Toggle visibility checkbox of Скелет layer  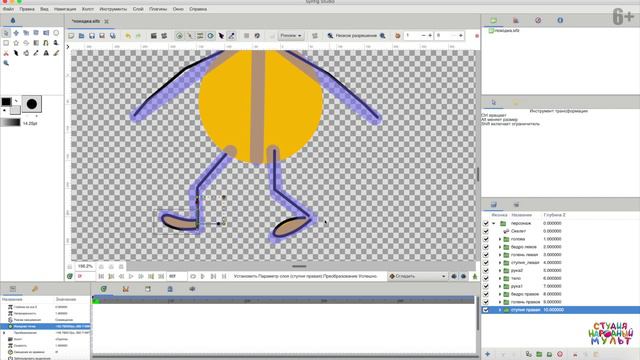[486, 231]
